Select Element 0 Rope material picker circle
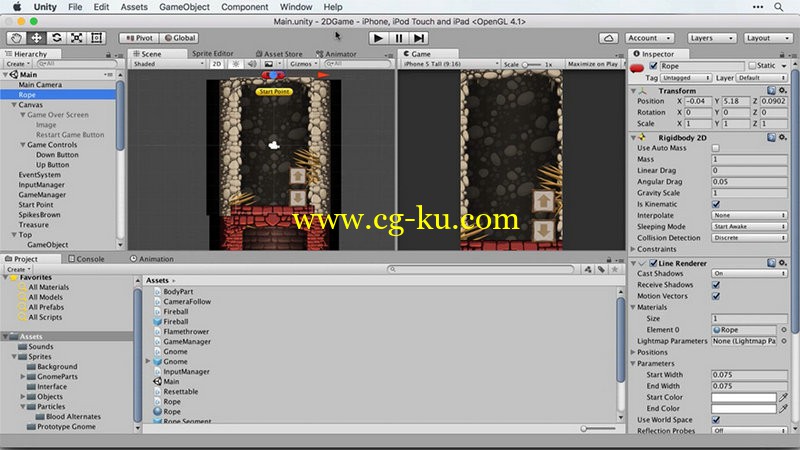The width and height of the screenshot is (800, 450). coord(784,330)
